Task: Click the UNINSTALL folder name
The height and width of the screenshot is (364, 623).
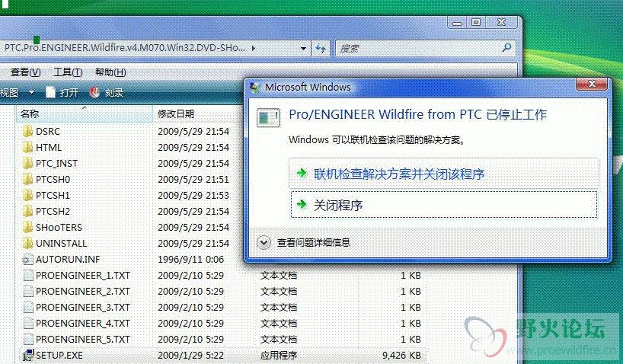Action: click(x=61, y=243)
